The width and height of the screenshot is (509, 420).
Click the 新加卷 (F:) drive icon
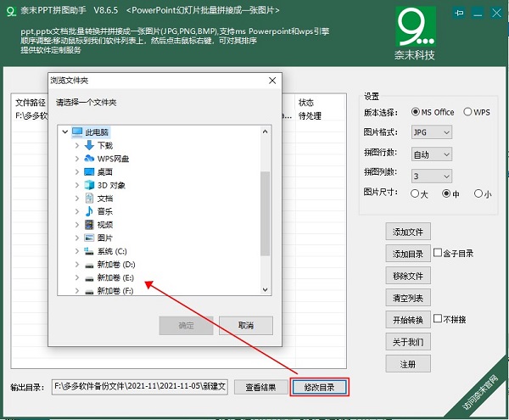[89, 292]
